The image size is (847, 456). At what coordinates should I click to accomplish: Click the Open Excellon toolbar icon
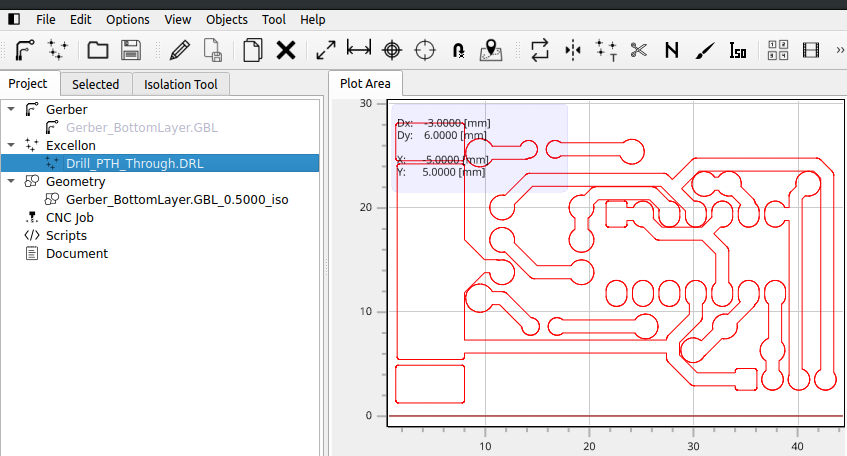[58, 50]
